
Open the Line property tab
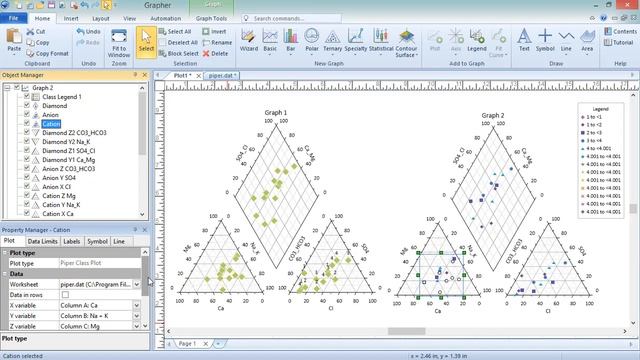point(119,241)
